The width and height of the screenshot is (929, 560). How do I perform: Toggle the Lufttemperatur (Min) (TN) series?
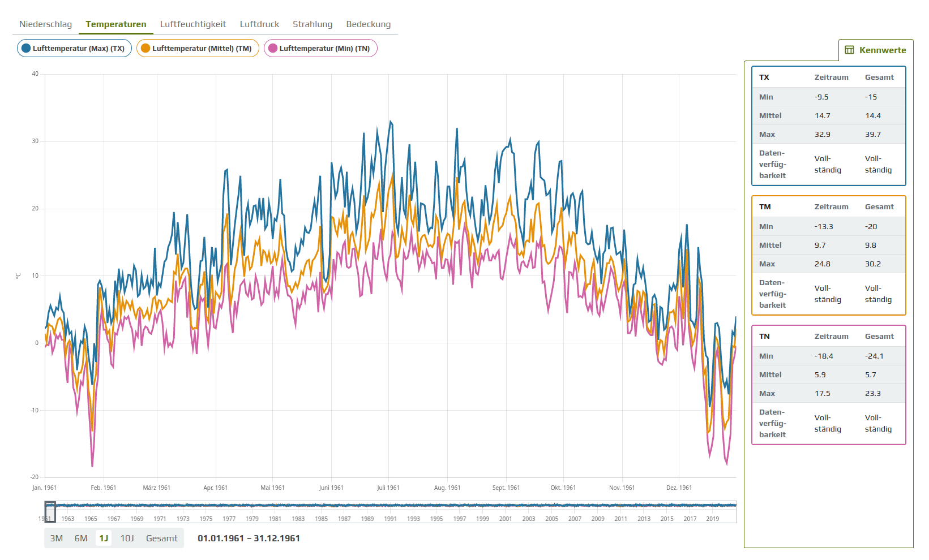pyautogui.click(x=320, y=48)
